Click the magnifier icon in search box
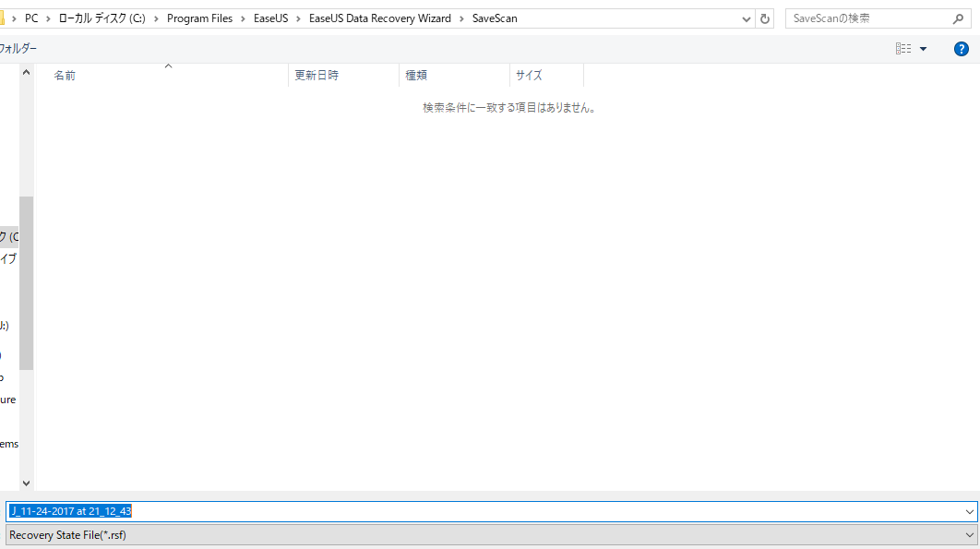Screen dimensions: 980x549 pyautogui.click(x=959, y=18)
